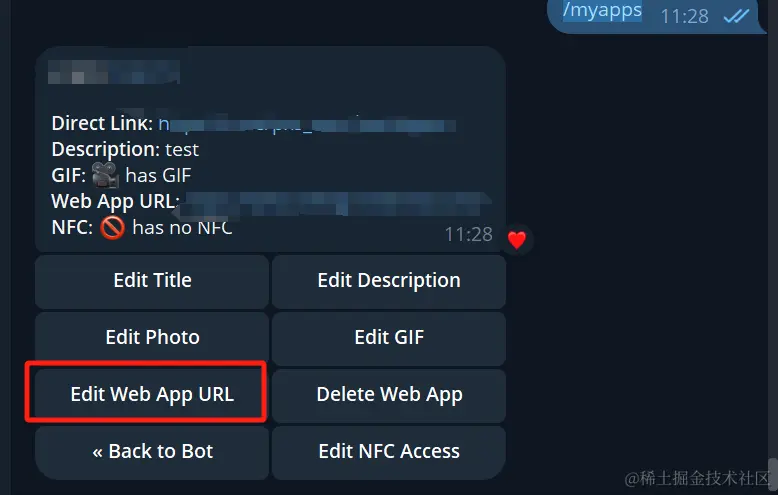Click the double checkmark read receipt
This screenshot has height=495, width=778.
tap(736, 16)
